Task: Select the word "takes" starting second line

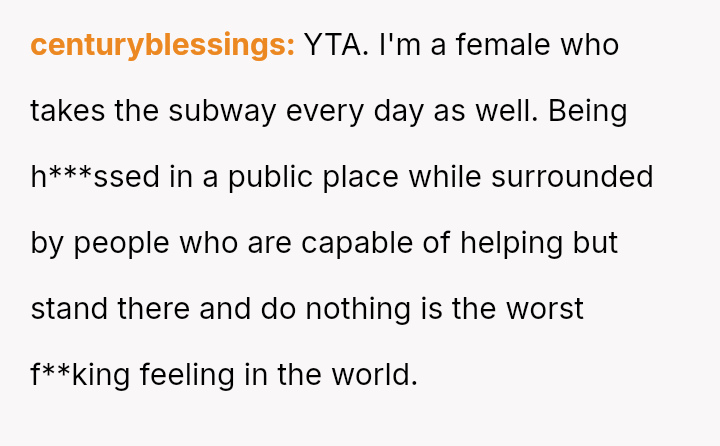Action: pos(68,111)
